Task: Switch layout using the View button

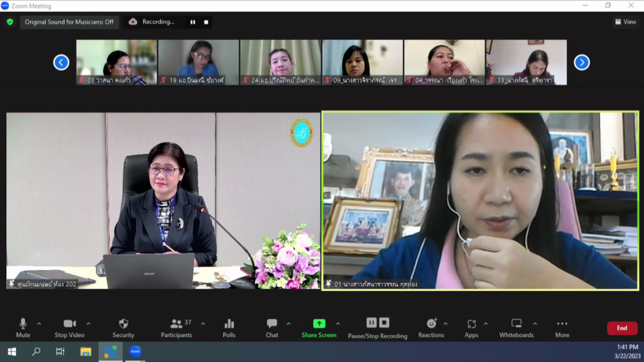Action: coord(625,21)
